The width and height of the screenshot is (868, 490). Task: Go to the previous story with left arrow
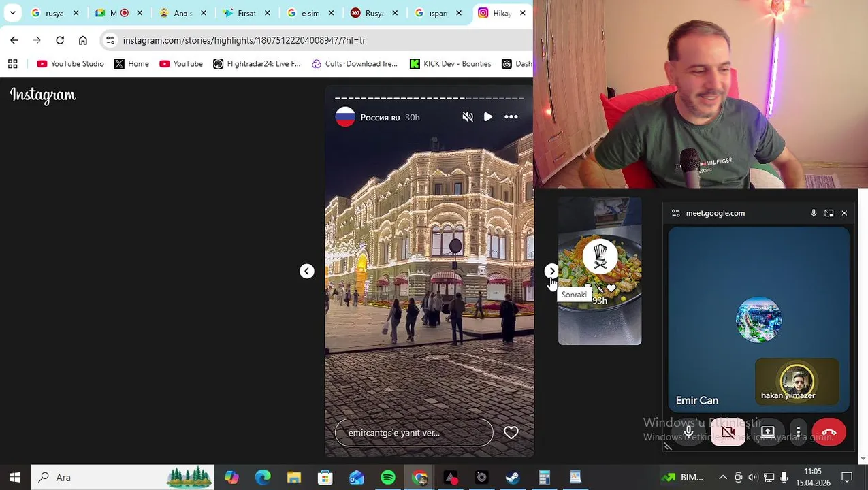point(307,271)
